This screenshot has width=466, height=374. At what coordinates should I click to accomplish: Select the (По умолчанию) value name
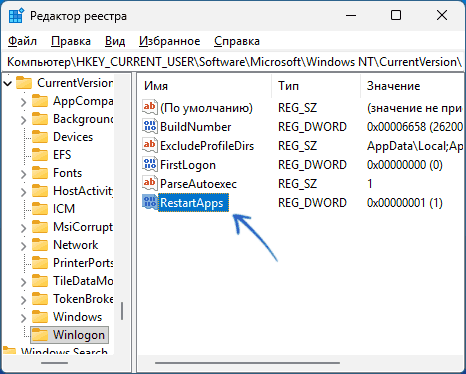tap(206, 108)
